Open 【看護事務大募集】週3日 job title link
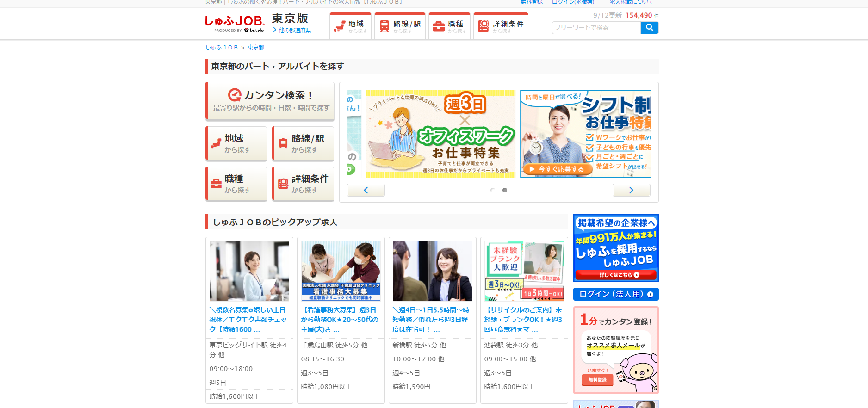The width and height of the screenshot is (868, 408). 340,320
